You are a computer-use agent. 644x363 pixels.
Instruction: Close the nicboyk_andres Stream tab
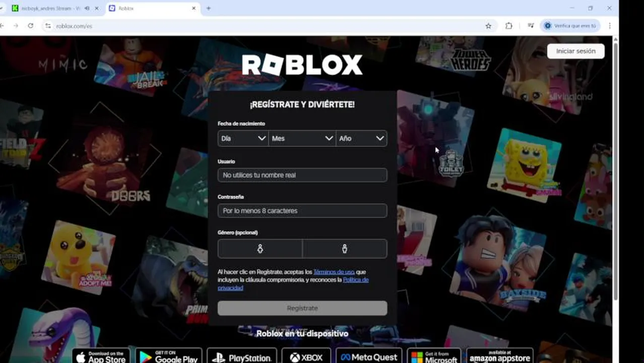pyautogui.click(x=97, y=8)
